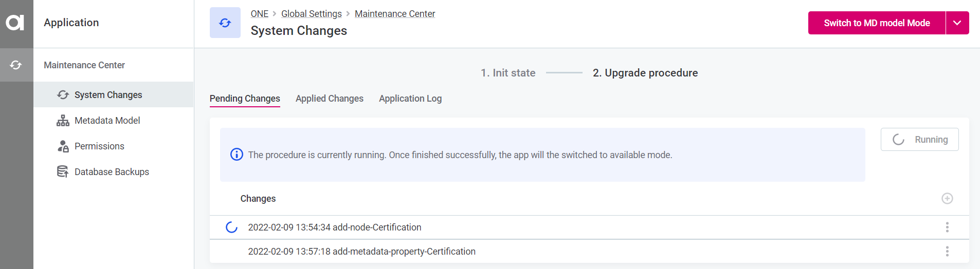Click the Running status button
980x269 pixels.
coord(919,140)
